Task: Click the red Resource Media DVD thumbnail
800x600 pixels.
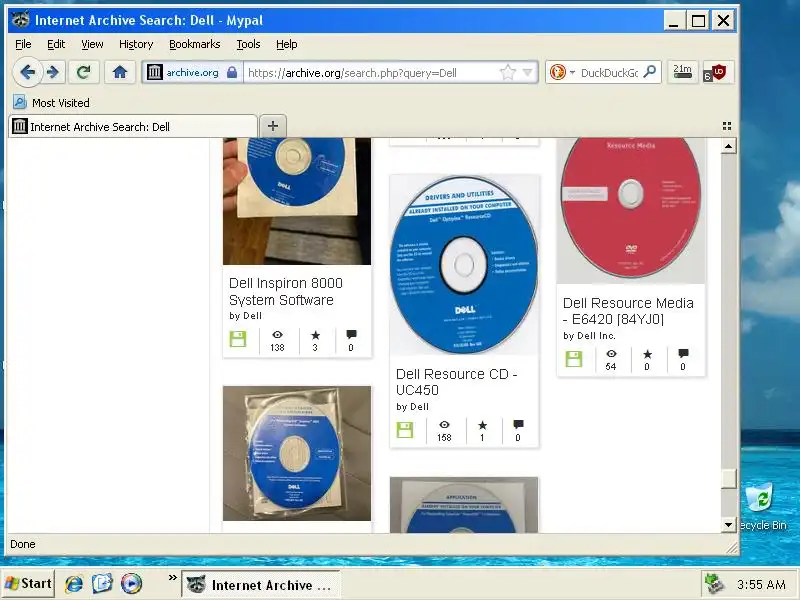Action: (x=631, y=210)
